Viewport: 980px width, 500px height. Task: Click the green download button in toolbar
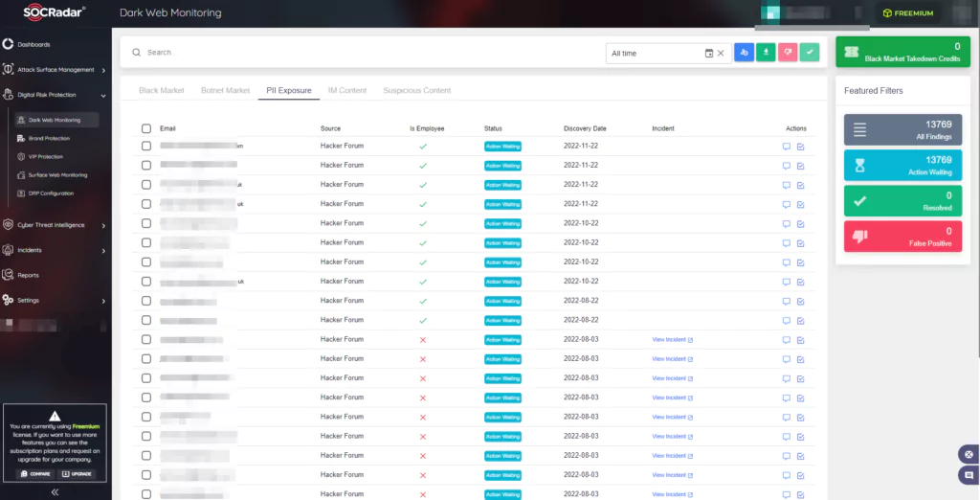tap(766, 53)
